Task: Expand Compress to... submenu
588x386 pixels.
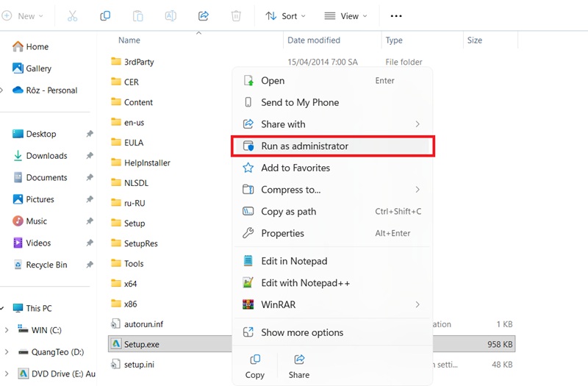Action: click(331, 190)
